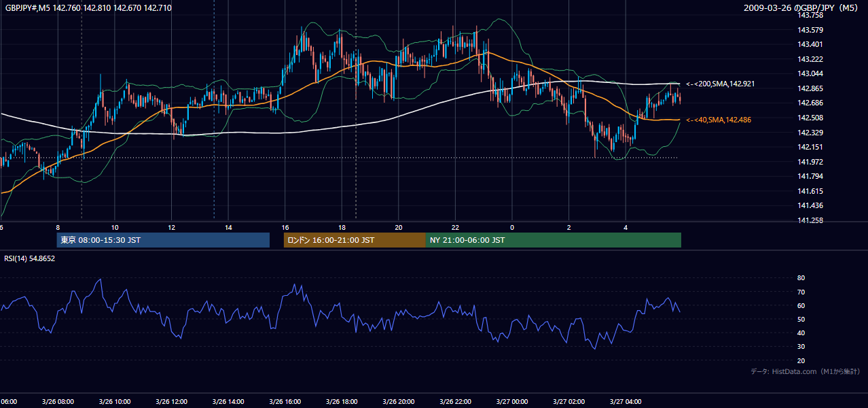
Task: Click RSI axis level 50
Action: [x=801, y=319]
